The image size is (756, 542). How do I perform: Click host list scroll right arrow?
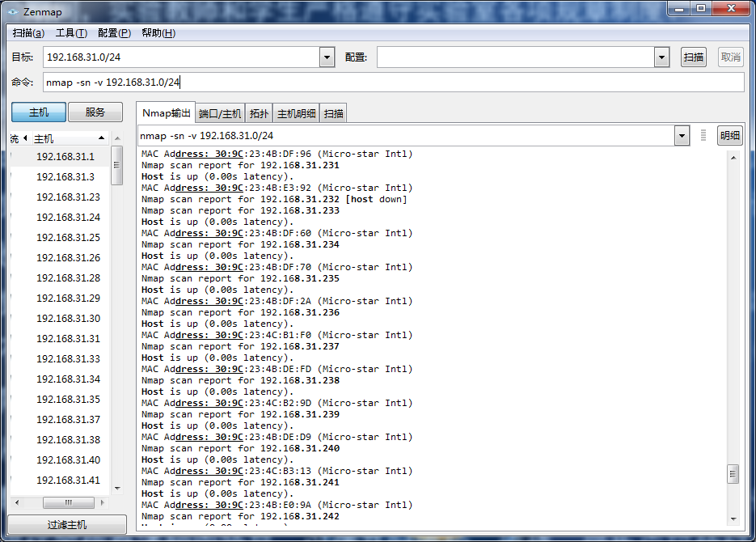102,503
